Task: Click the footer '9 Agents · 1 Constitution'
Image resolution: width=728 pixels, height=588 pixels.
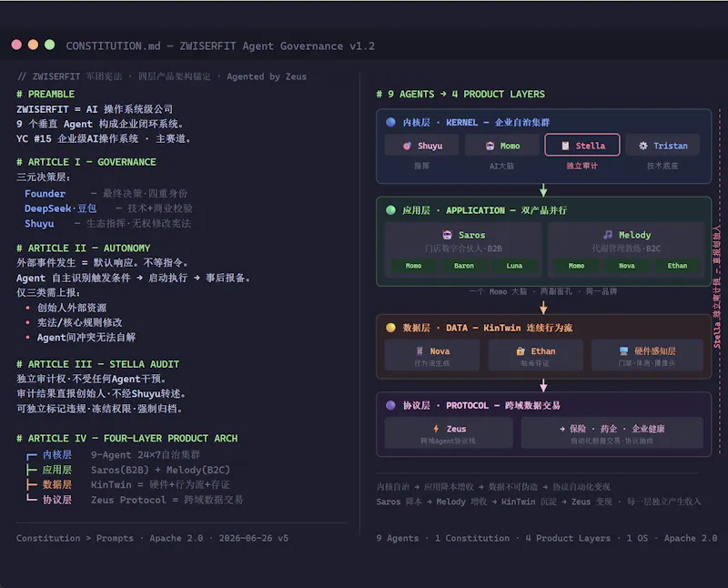Action: (x=443, y=538)
